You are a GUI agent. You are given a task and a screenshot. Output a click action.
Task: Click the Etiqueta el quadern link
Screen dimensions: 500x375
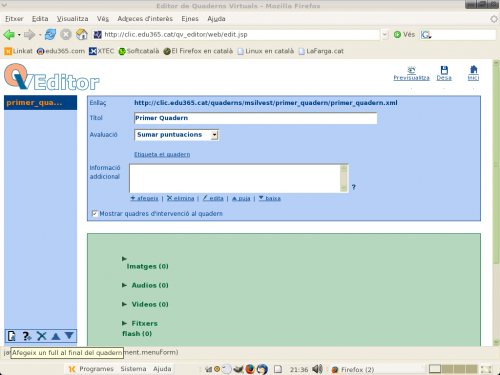pos(162,154)
